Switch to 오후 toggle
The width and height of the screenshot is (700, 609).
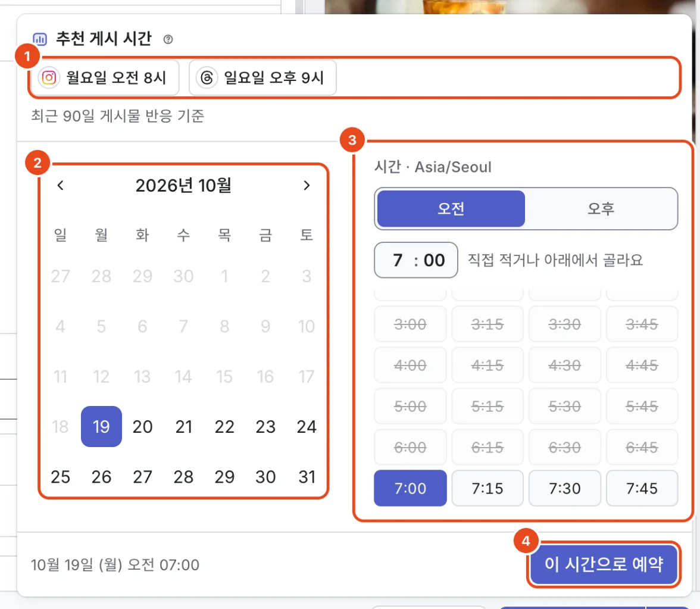601,208
